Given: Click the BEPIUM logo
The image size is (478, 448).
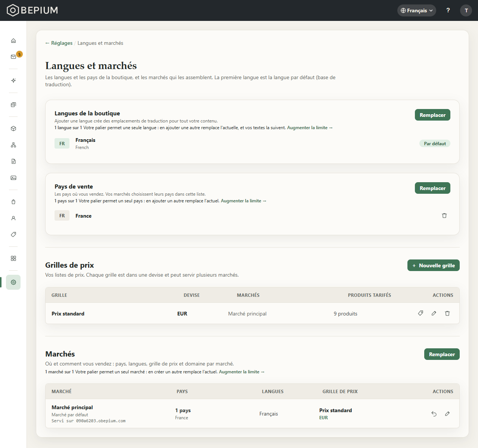Looking at the screenshot, I should coord(32,10).
